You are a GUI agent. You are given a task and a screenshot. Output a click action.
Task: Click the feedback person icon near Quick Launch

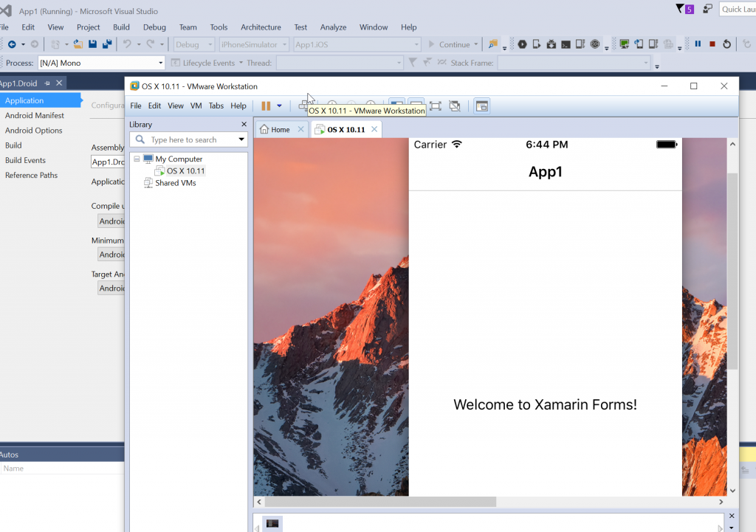[x=707, y=9]
